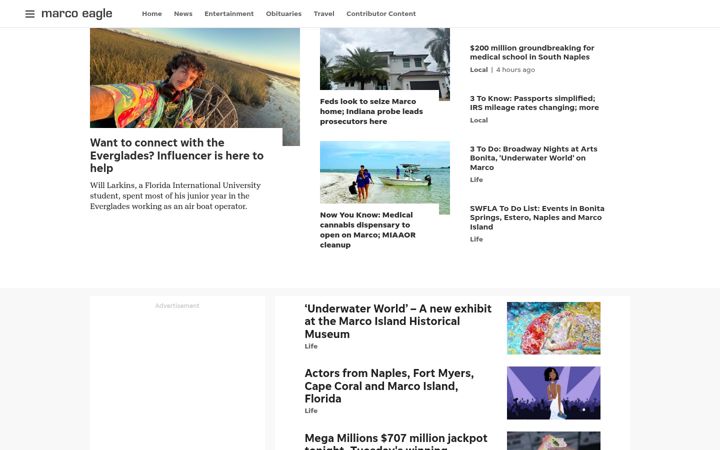Viewport: 720px width, 450px height.
Task: Open the purple stage performer illustration thumbnail
Action: [553, 393]
